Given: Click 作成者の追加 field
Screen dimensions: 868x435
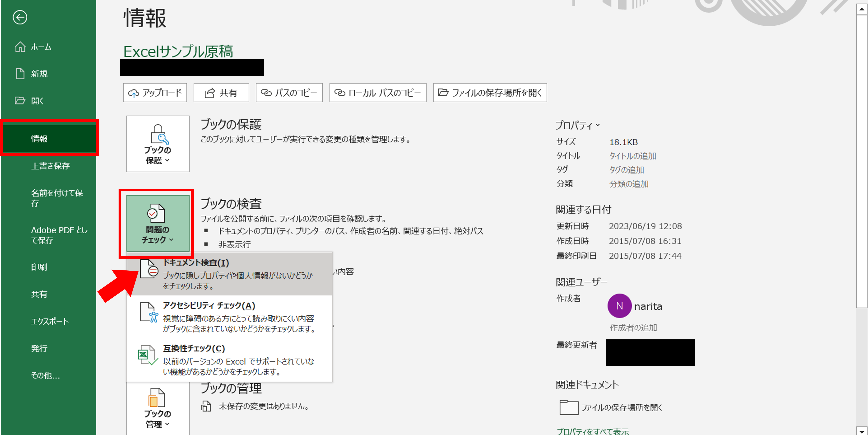Looking at the screenshot, I should tap(633, 328).
